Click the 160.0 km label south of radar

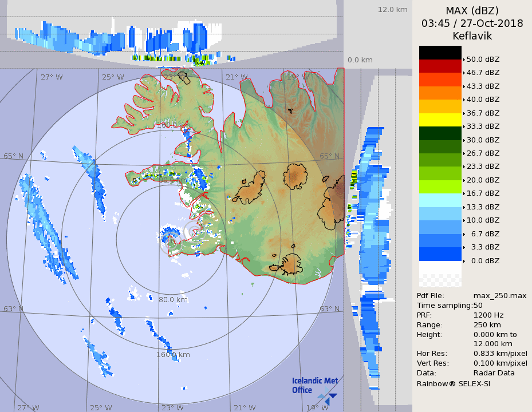[x=173, y=355]
